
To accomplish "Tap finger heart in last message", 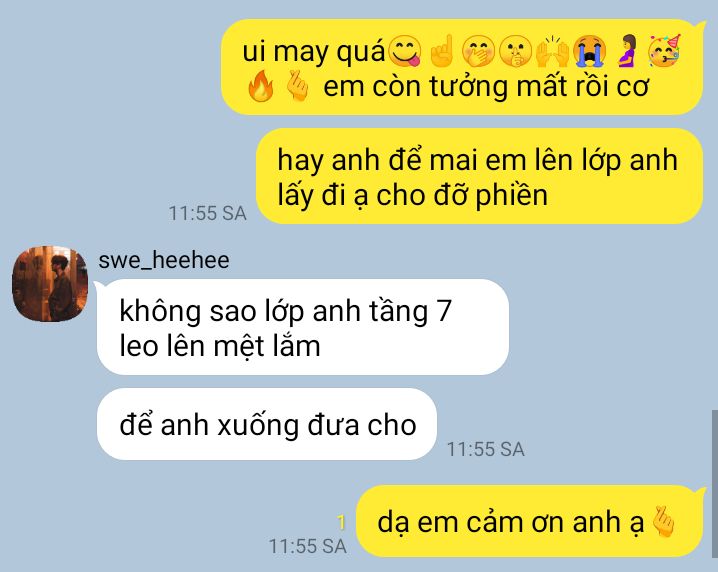I will (663, 521).
